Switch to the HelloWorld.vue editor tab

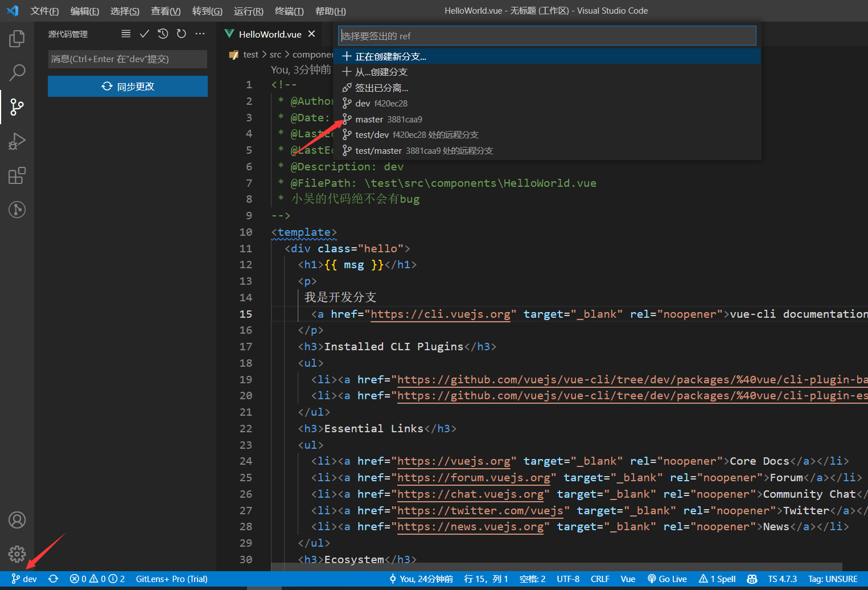coord(270,34)
